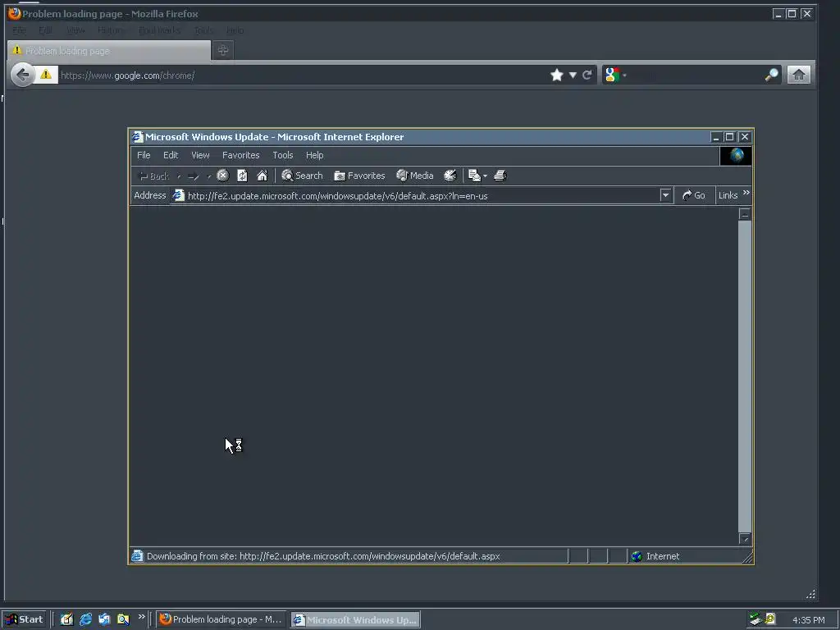
Task: Click the Print icon in IE toolbar
Action: 500,176
